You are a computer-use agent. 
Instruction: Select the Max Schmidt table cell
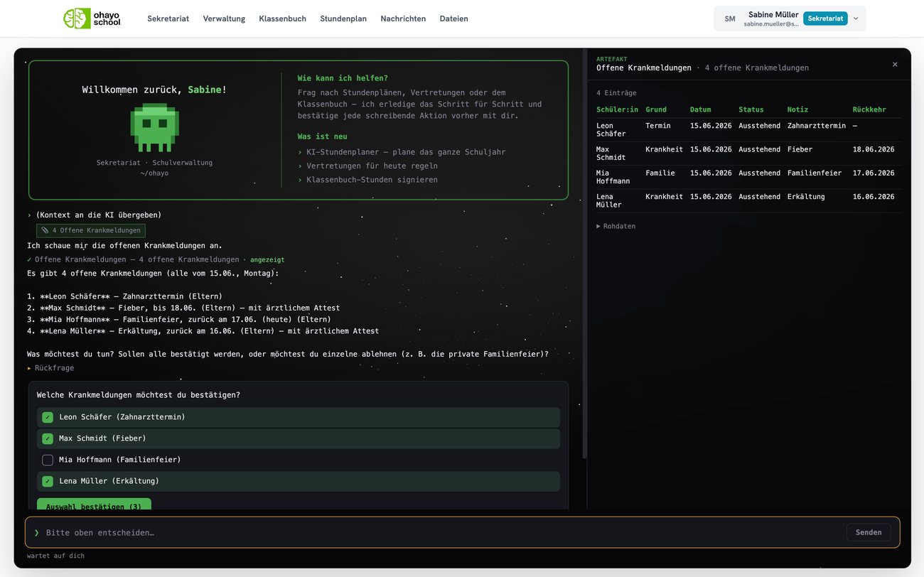(611, 153)
